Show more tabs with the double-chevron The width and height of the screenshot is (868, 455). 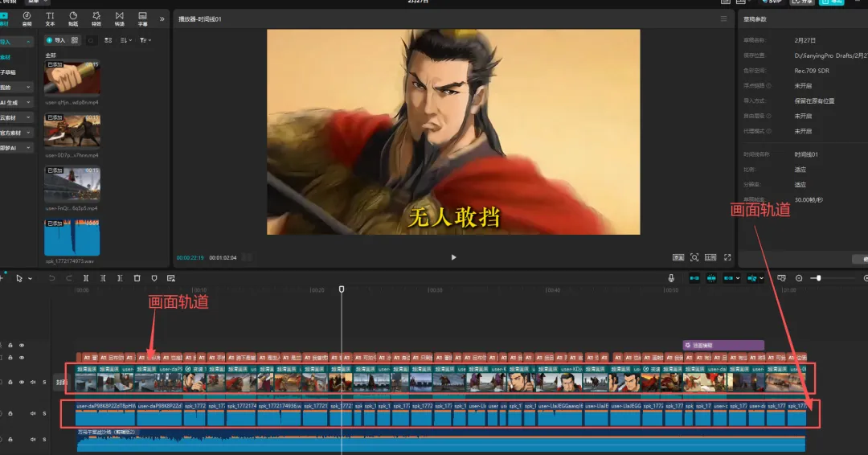click(x=162, y=18)
